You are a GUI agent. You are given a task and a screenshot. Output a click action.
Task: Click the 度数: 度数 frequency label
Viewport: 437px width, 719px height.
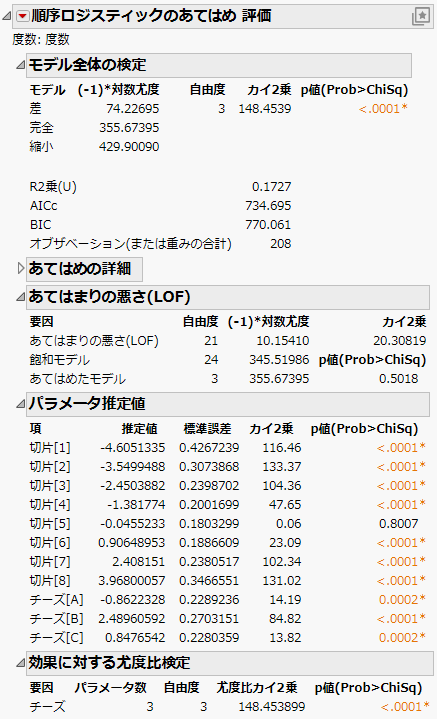coord(41,39)
